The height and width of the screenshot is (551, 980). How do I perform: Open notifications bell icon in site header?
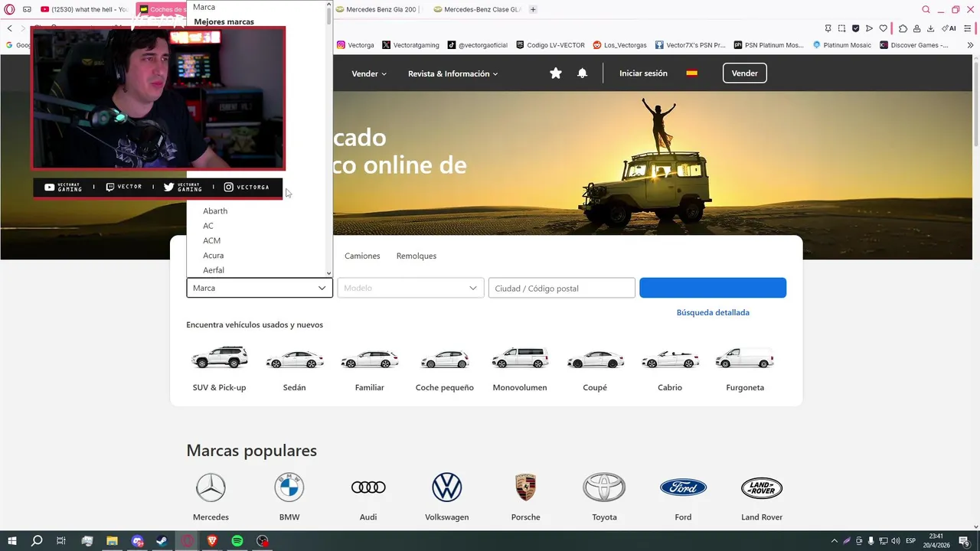[x=583, y=73]
